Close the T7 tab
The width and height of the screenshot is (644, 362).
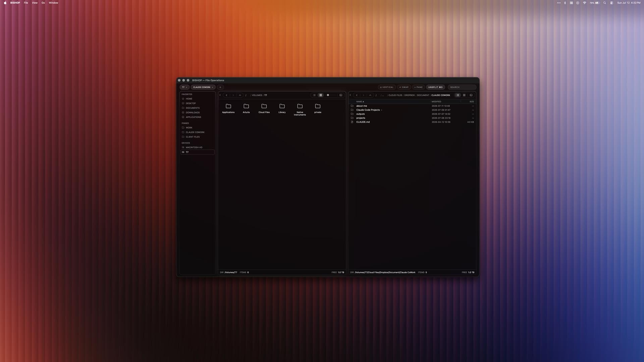[x=187, y=87]
